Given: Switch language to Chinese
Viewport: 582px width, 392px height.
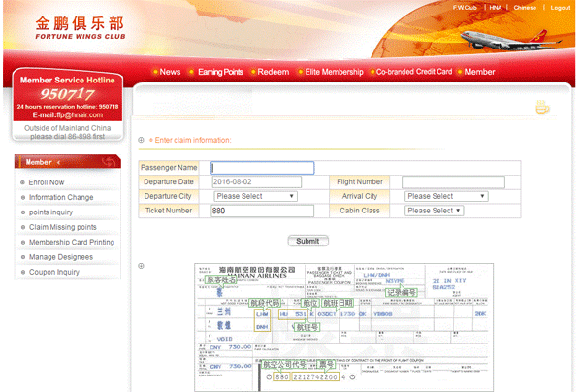Looking at the screenshot, I should (x=525, y=8).
